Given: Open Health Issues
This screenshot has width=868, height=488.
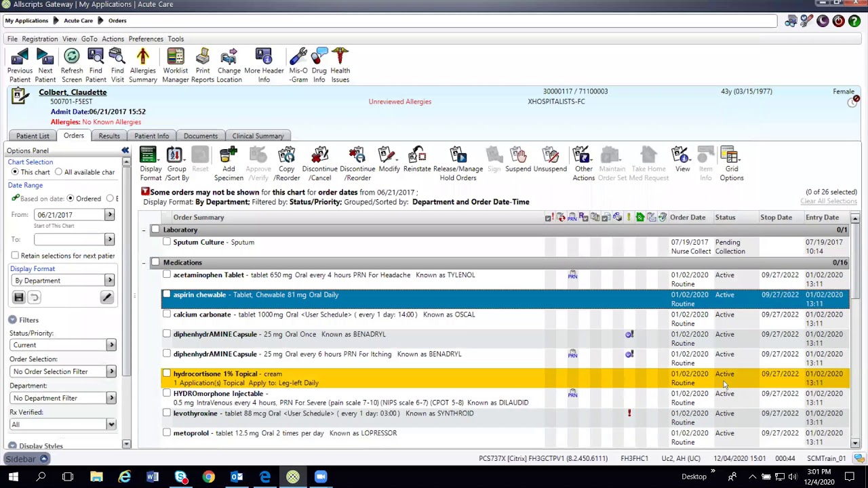Looking at the screenshot, I should pyautogui.click(x=340, y=65).
